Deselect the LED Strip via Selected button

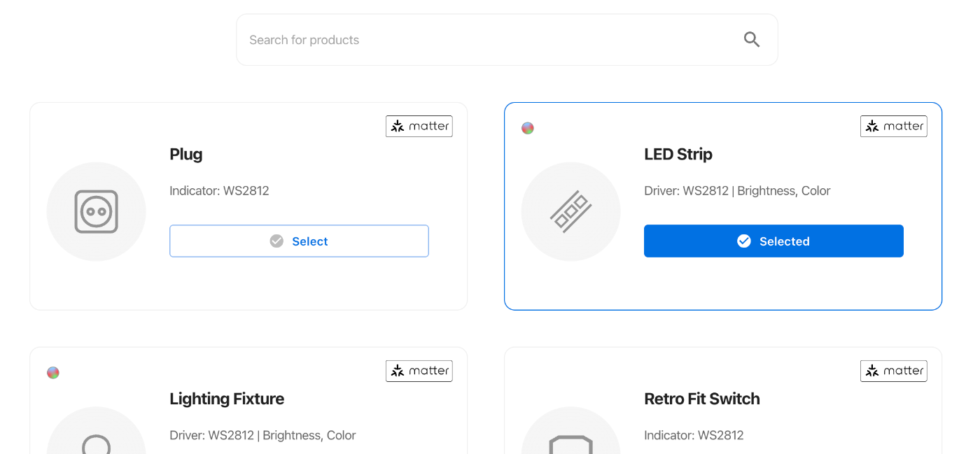(773, 241)
